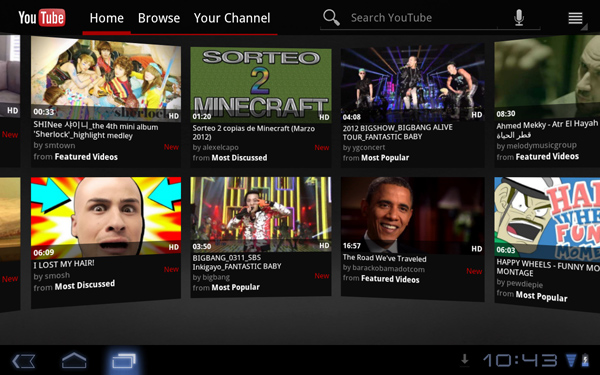The height and width of the screenshot is (375, 600).
Task: Open Most Popular under Happy Wheels video
Action: point(541,296)
